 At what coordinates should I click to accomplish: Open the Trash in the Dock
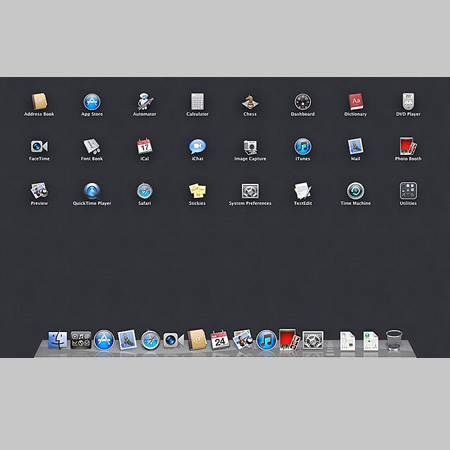click(394, 340)
